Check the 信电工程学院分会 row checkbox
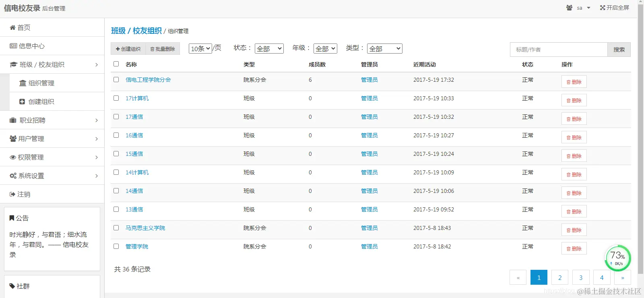The width and height of the screenshot is (644, 298). click(x=116, y=79)
